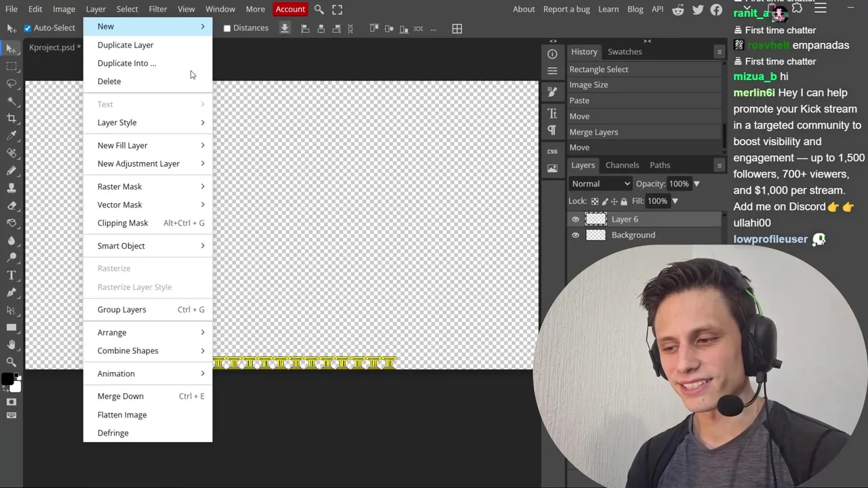Open the Normal blend mode dropdown

point(600,184)
